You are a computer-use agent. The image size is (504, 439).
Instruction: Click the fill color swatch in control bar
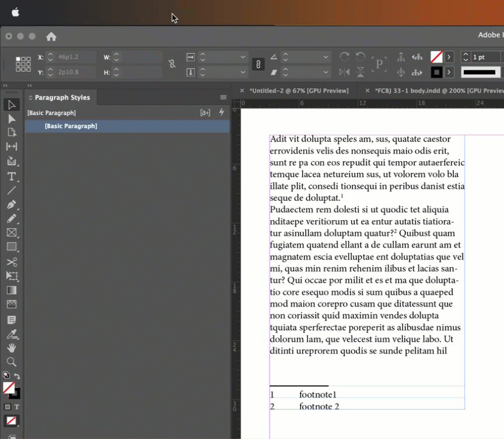[436, 57]
